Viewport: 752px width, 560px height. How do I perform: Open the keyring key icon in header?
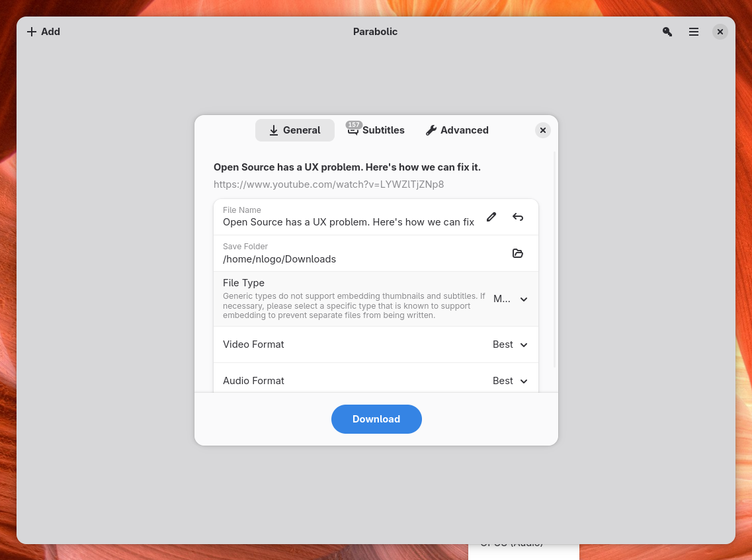[667, 32]
